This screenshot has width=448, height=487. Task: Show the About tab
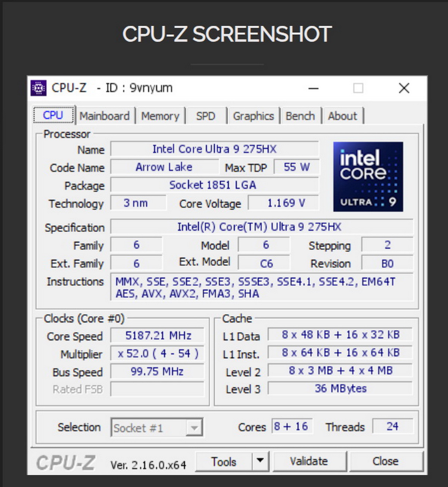[x=342, y=116]
